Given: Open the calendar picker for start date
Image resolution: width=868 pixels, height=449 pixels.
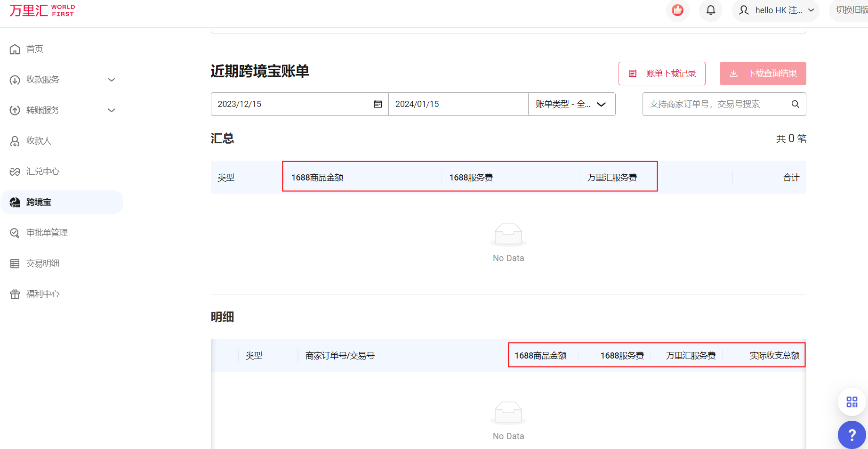Looking at the screenshot, I should coord(378,104).
